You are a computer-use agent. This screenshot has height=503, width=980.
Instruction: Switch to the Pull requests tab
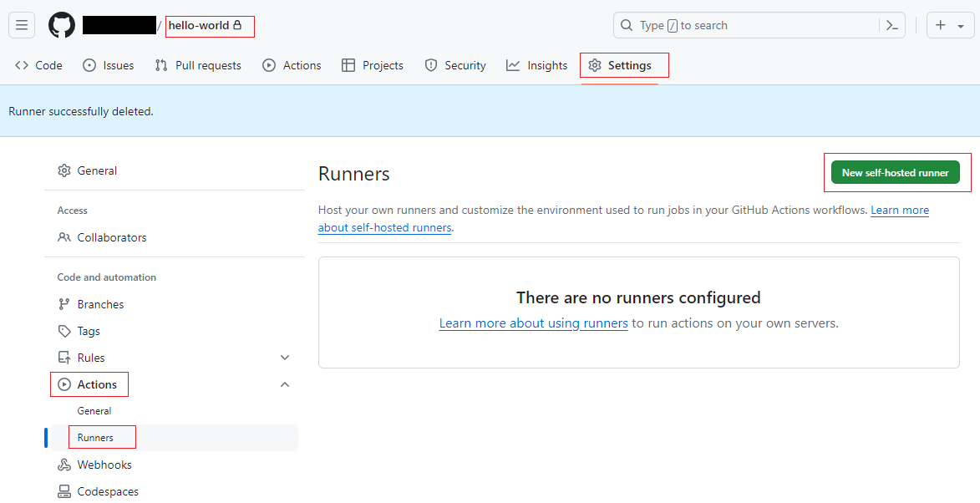[x=198, y=66]
